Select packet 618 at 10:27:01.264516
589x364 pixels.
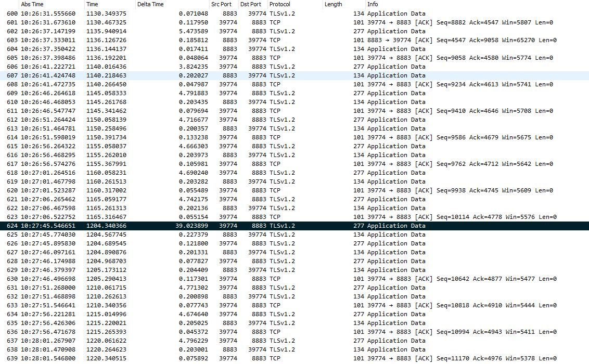(294, 173)
